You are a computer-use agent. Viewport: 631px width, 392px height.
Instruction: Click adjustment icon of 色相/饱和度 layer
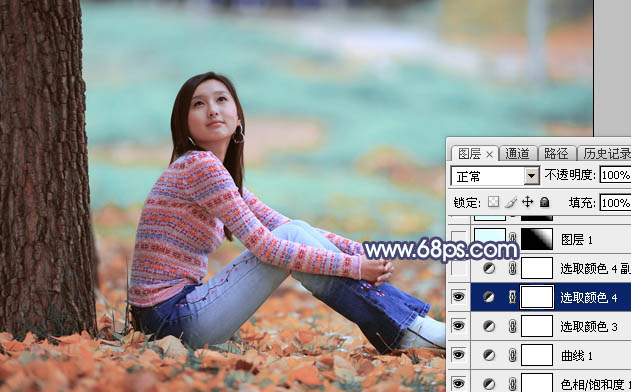[x=489, y=384]
